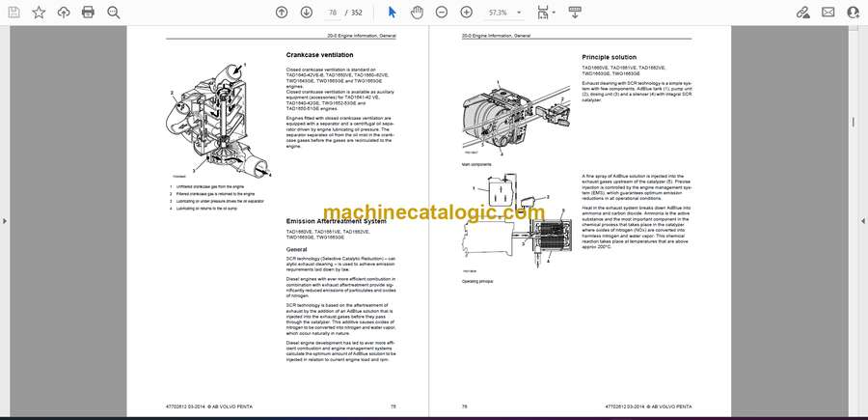Image resolution: width=868 pixels, height=420 pixels.
Task: Click the left page '47702612 03-2014 © AB VOLVO PENTA' footer
Action: click(209, 406)
